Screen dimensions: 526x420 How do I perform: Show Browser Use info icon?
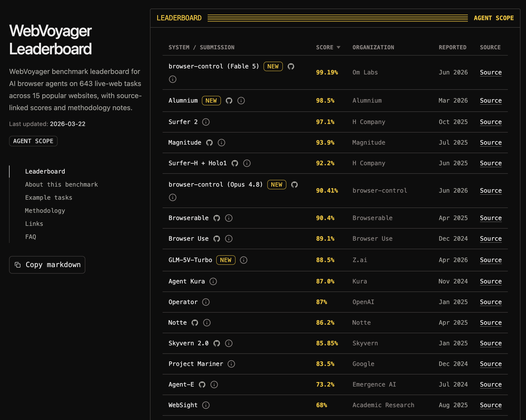pos(229,239)
